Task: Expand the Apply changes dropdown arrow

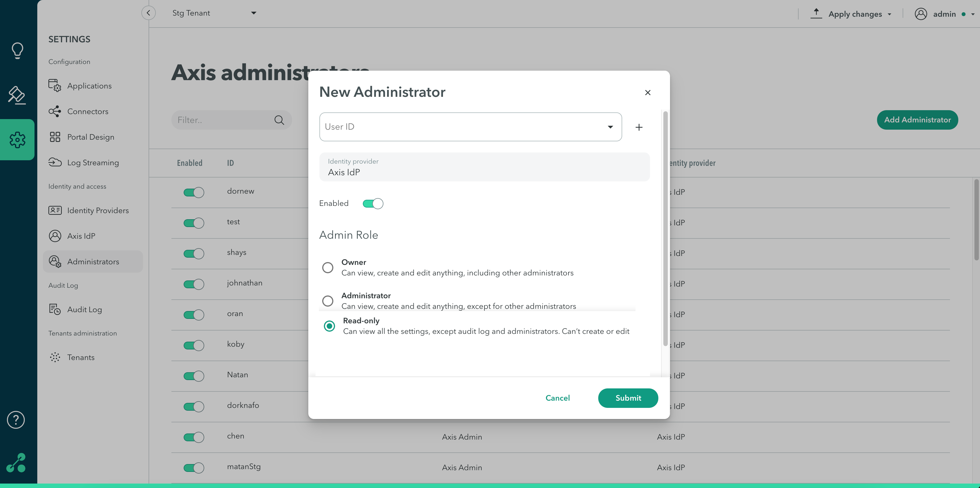Action: tap(890, 14)
